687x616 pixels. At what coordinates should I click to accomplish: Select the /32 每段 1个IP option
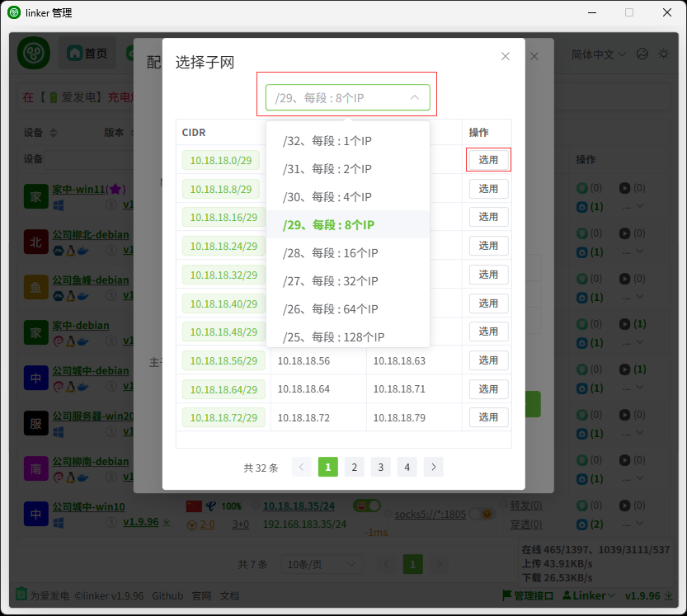(x=327, y=141)
